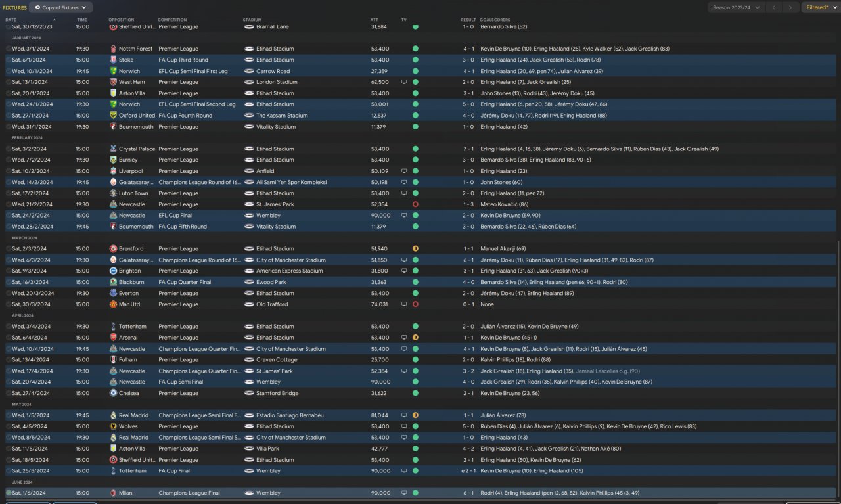This screenshot has height=504, width=841.
Task: Click the Luton Town club badge
Action: pyautogui.click(x=114, y=193)
